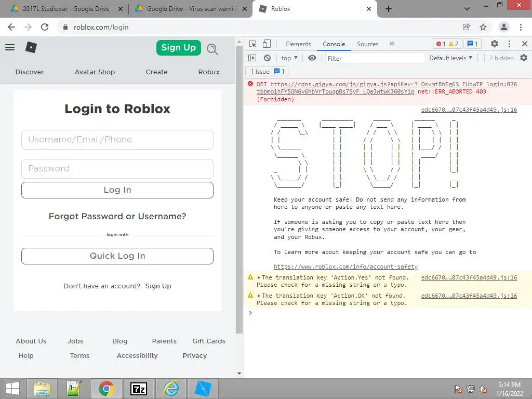Click the green Sign Up button
Image resolution: width=532 pixels, height=399 pixels.
click(179, 47)
